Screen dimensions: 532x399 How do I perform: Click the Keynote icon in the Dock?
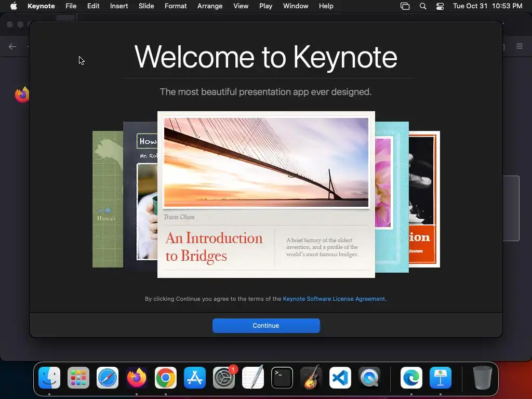tap(441, 378)
